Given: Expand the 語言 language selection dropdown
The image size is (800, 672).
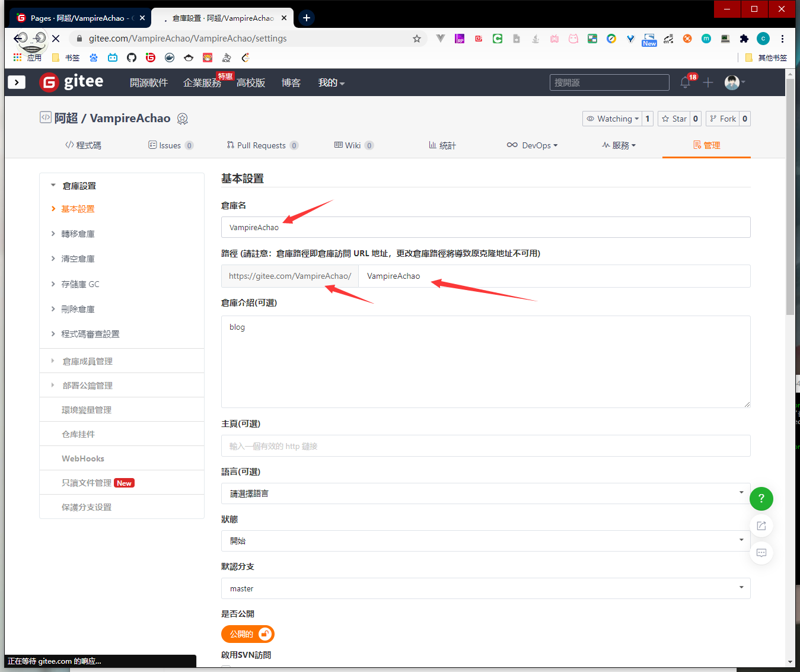Looking at the screenshot, I should tap(485, 493).
